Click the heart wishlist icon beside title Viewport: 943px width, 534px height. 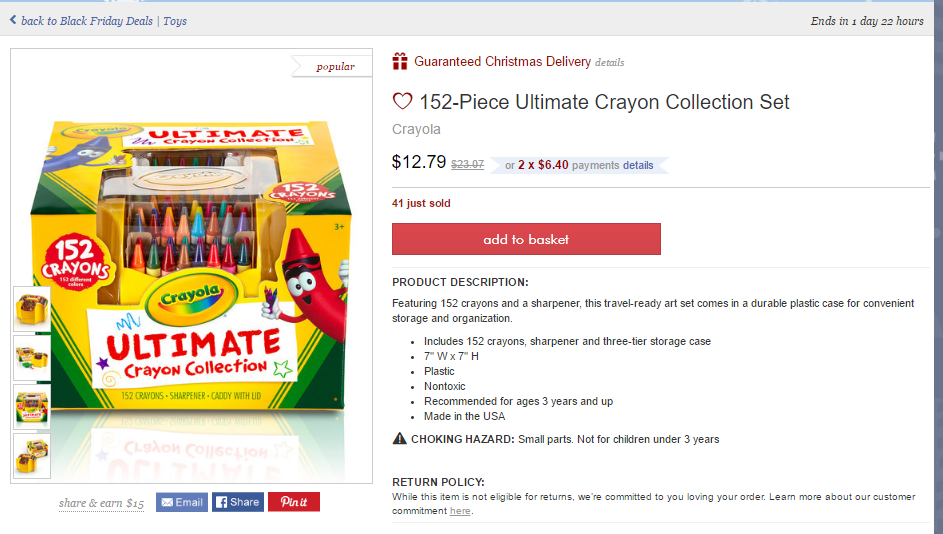(402, 102)
